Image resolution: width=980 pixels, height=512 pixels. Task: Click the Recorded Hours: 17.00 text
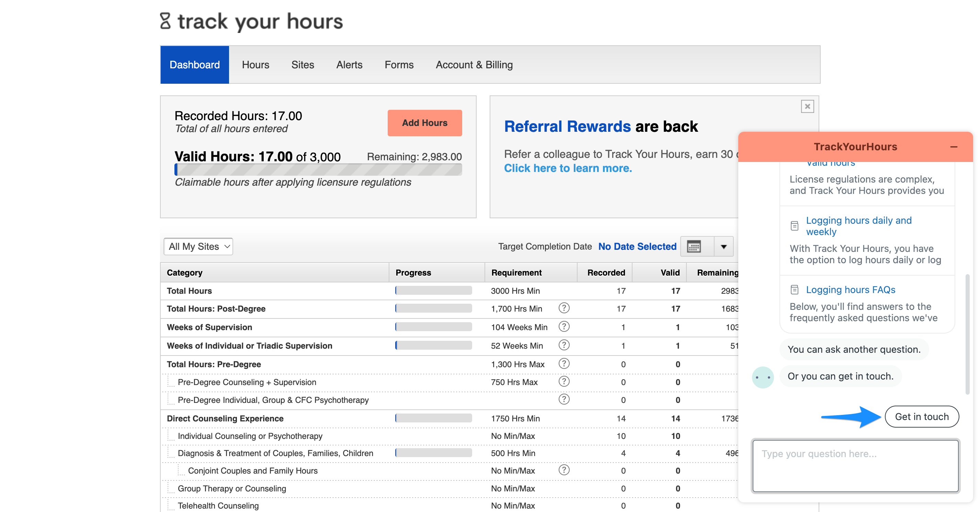(x=238, y=116)
